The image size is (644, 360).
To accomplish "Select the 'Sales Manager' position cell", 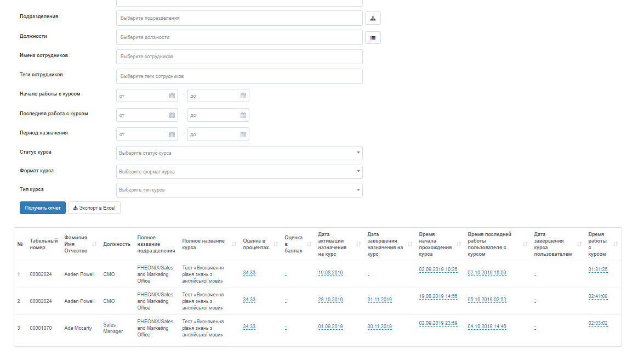I will click(113, 328).
